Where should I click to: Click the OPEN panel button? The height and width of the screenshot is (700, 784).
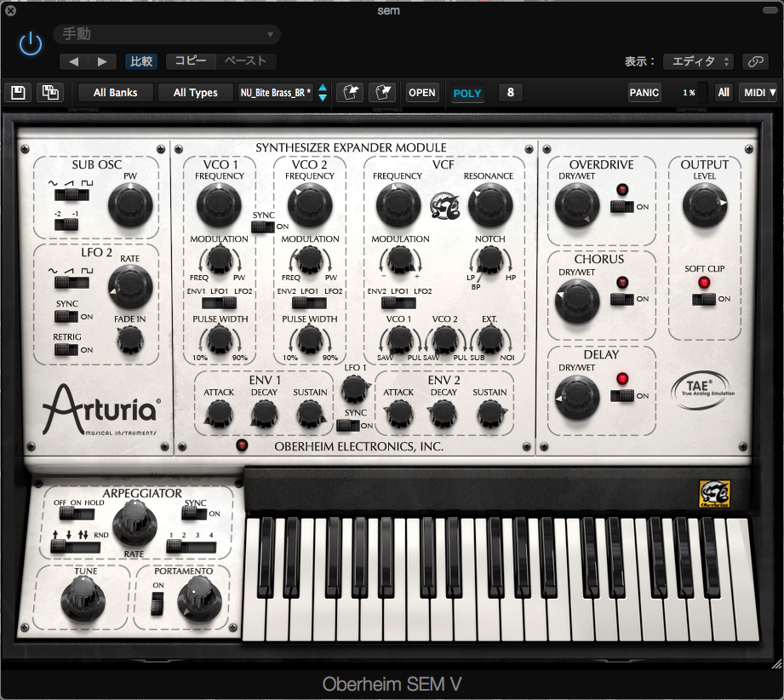(422, 93)
